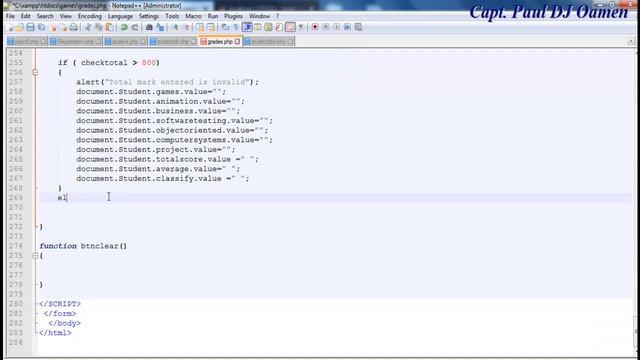The width and height of the screenshot is (640, 360).
Task: Open the Encoding menu
Action: (90, 16)
